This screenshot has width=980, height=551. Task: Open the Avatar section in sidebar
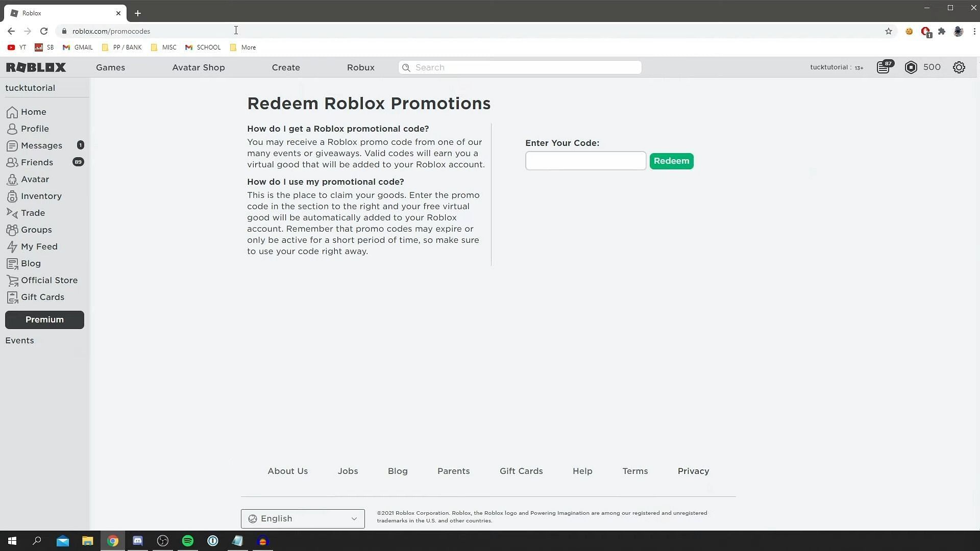[35, 179]
